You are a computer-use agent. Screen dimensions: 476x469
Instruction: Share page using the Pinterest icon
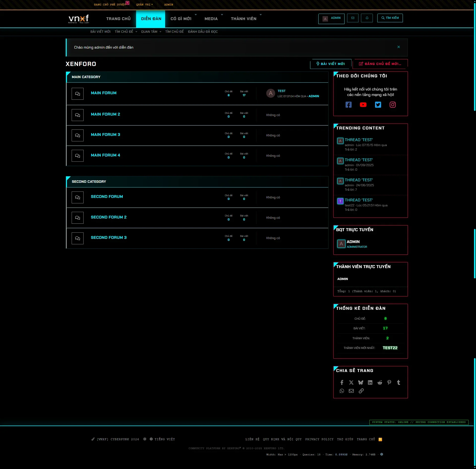click(389, 382)
